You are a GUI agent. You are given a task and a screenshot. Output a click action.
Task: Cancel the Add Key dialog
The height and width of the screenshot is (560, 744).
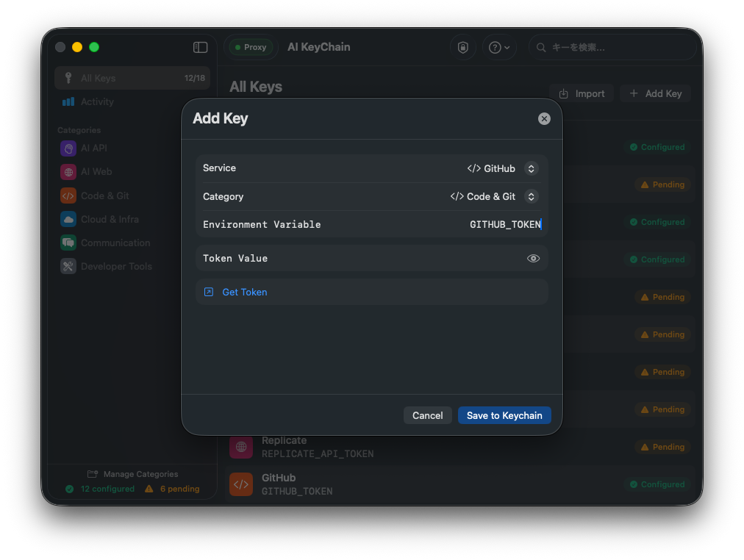(x=428, y=415)
